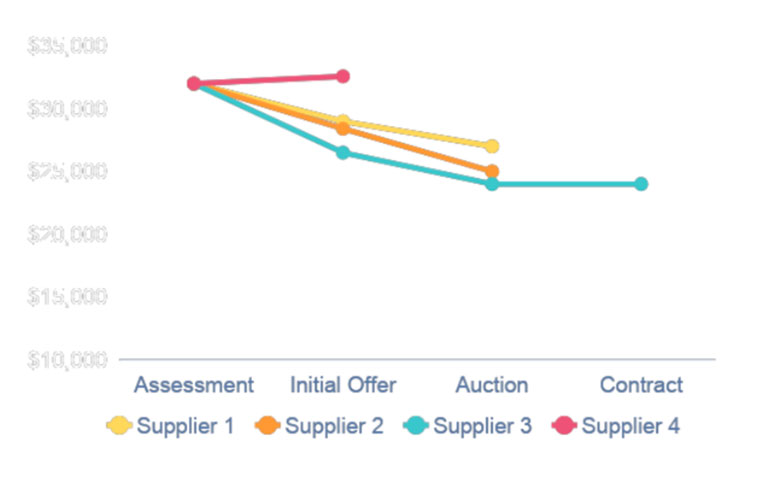This screenshot has height=500, width=760.
Task: Select Supplier 3's Contract data point
Action: coord(641,184)
